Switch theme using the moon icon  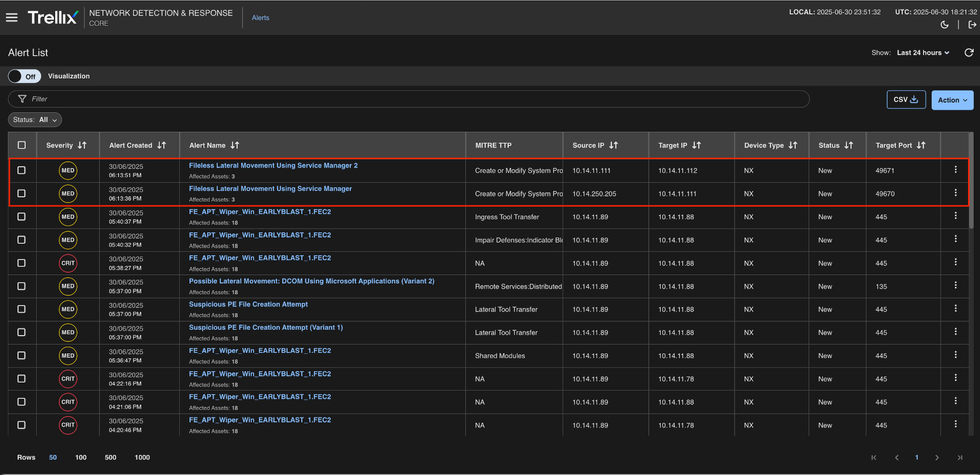pyautogui.click(x=945, y=25)
